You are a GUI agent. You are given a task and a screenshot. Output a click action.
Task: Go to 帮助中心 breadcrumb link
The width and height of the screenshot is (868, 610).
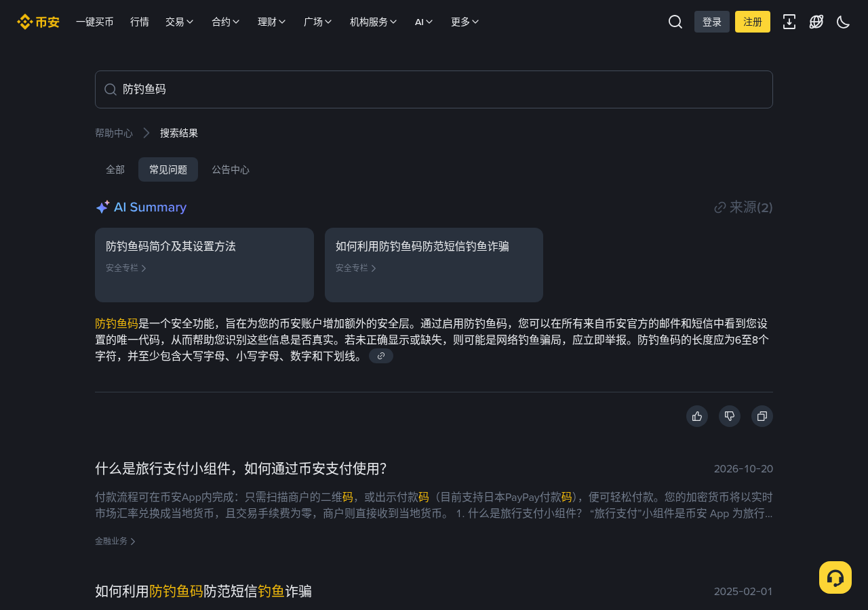click(x=114, y=133)
